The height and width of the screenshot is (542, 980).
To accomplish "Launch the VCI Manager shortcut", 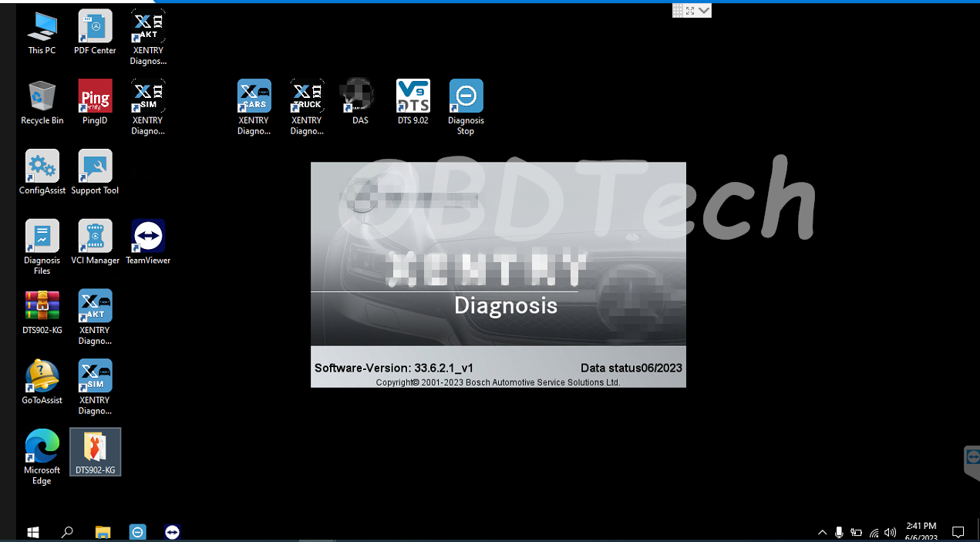I will click(95, 243).
